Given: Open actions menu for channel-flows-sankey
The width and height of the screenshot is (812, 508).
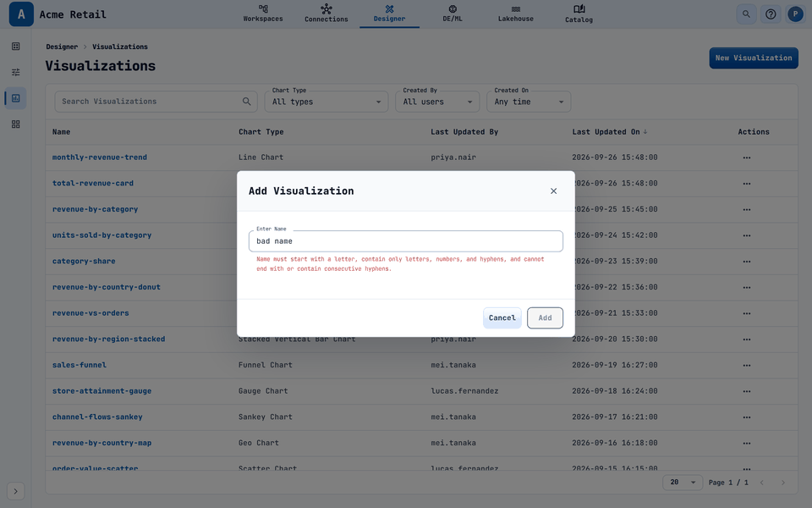Looking at the screenshot, I should point(747,417).
